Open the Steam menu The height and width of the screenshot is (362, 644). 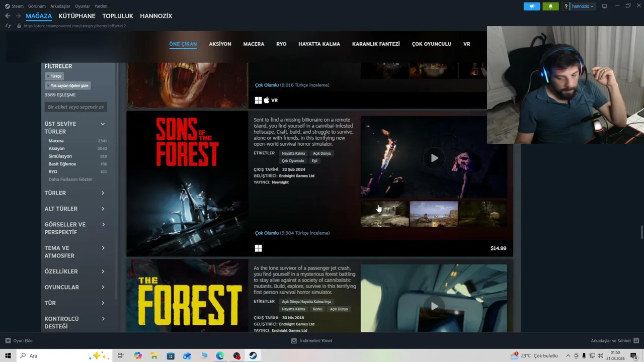(x=14, y=7)
